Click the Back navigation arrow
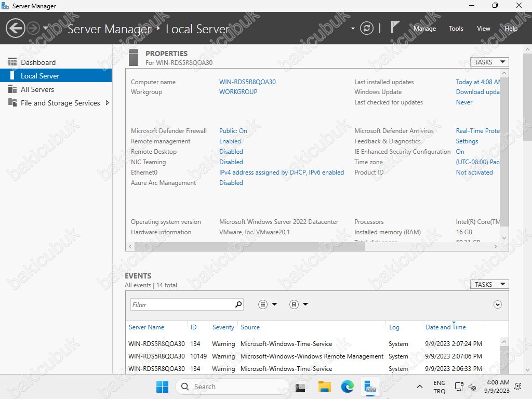This screenshot has height=399, width=532. click(x=15, y=28)
